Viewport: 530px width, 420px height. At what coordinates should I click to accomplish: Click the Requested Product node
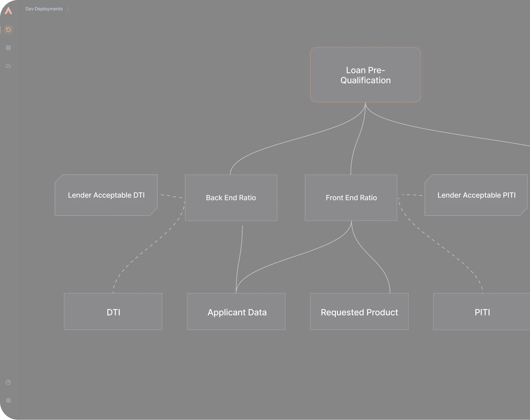click(x=359, y=312)
